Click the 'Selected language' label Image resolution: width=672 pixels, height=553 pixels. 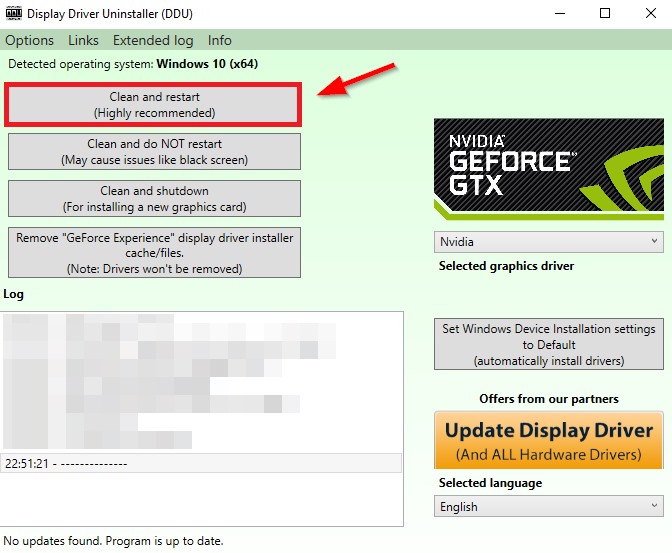click(x=490, y=483)
